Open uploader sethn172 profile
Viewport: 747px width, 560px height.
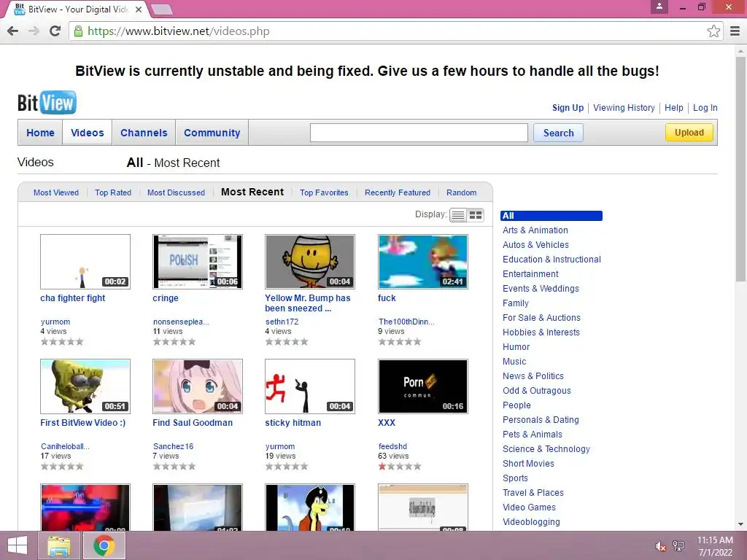coord(282,322)
